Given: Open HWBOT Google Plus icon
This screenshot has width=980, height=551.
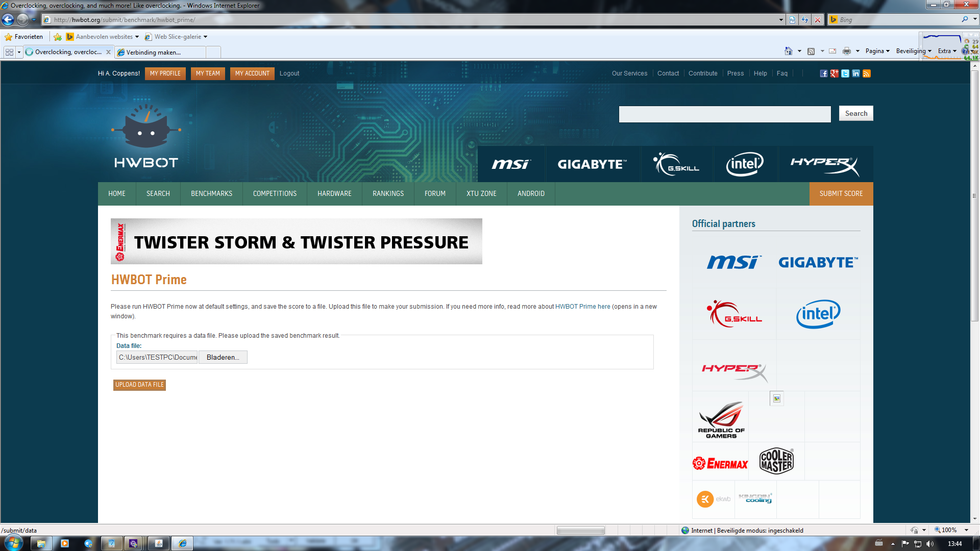Looking at the screenshot, I should 835,73.
